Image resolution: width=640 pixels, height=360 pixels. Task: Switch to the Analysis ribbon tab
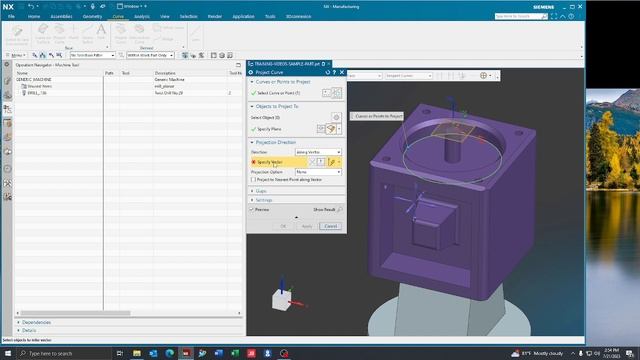pos(142,17)
